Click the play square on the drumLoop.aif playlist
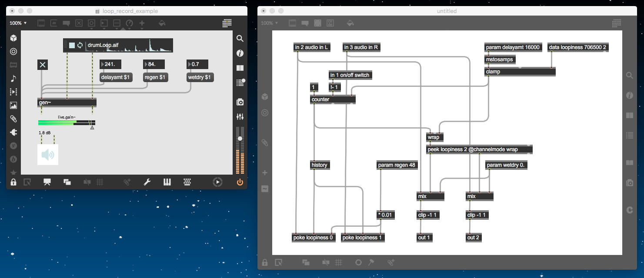The image size is (644, 278). (72, 45)
